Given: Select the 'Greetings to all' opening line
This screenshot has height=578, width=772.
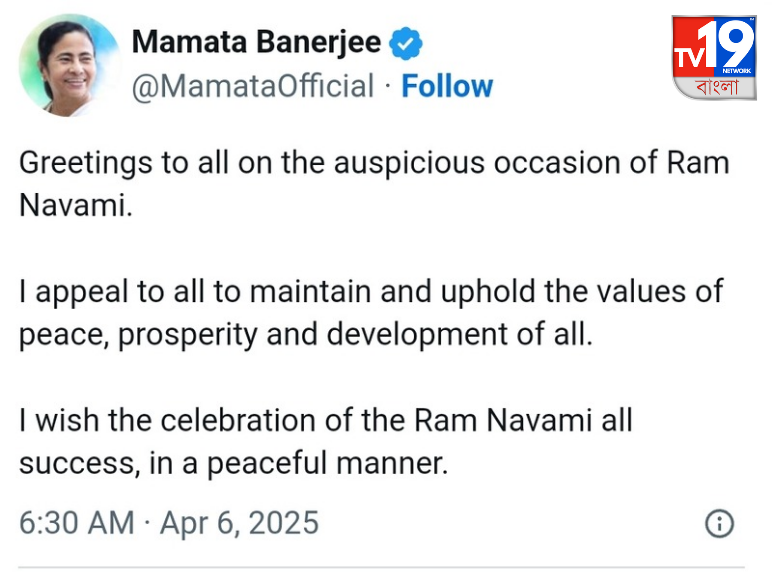Looking at the screenshot, I should tap(374, 163).
